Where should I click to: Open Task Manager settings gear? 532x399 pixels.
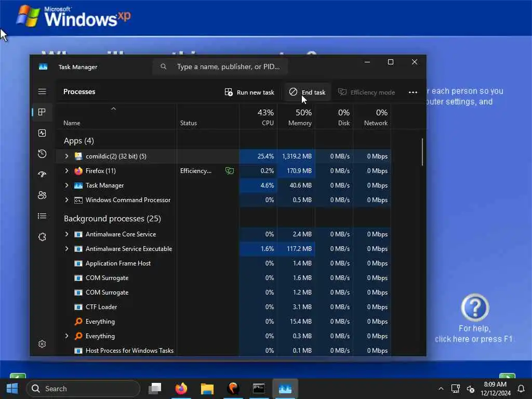(x=42, y=344)
